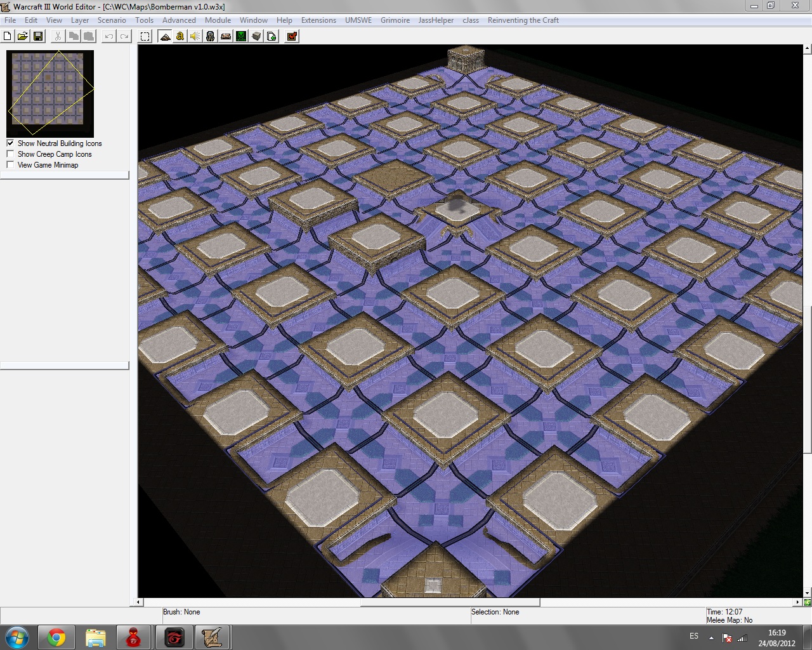Open the UMSWE menu
The height and width of the screenshot is (650, 812).
pyautogui.click(x=358, y=20)
